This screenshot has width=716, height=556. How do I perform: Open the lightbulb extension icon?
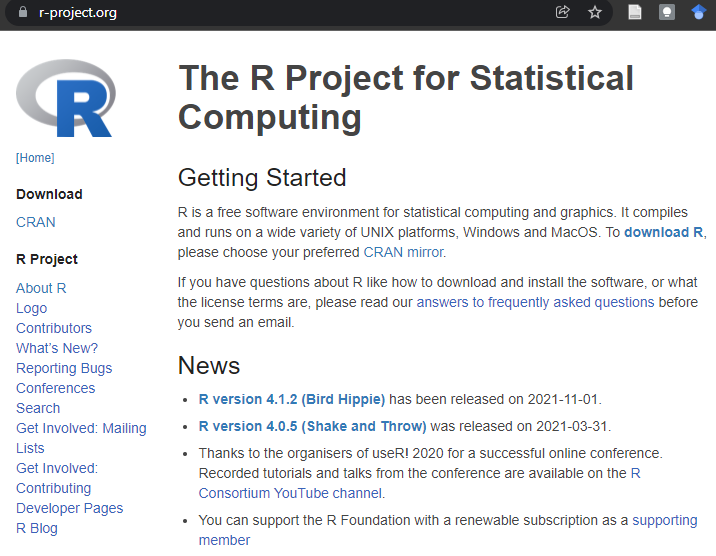pos(666,12)
